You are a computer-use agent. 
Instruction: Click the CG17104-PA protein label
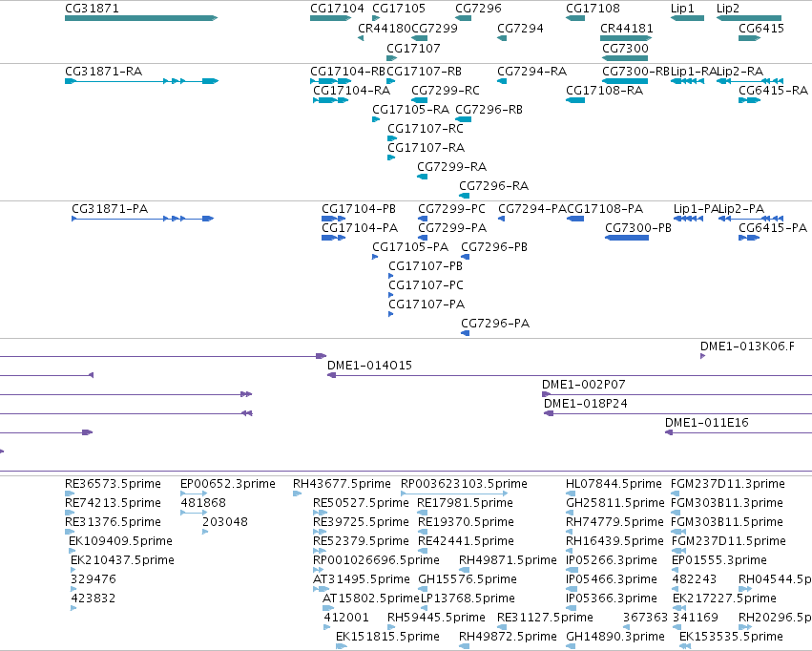tap(360, 228)
